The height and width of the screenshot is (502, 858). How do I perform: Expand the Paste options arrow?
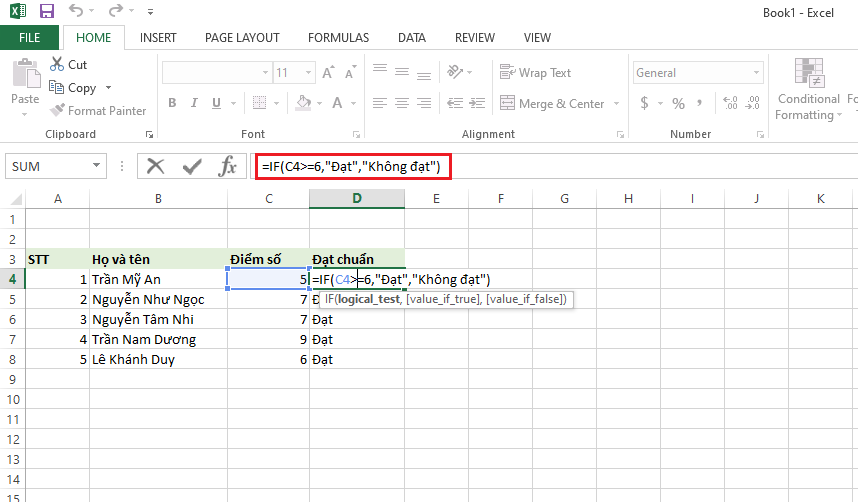pyautogui.click(x=25, y=114)
